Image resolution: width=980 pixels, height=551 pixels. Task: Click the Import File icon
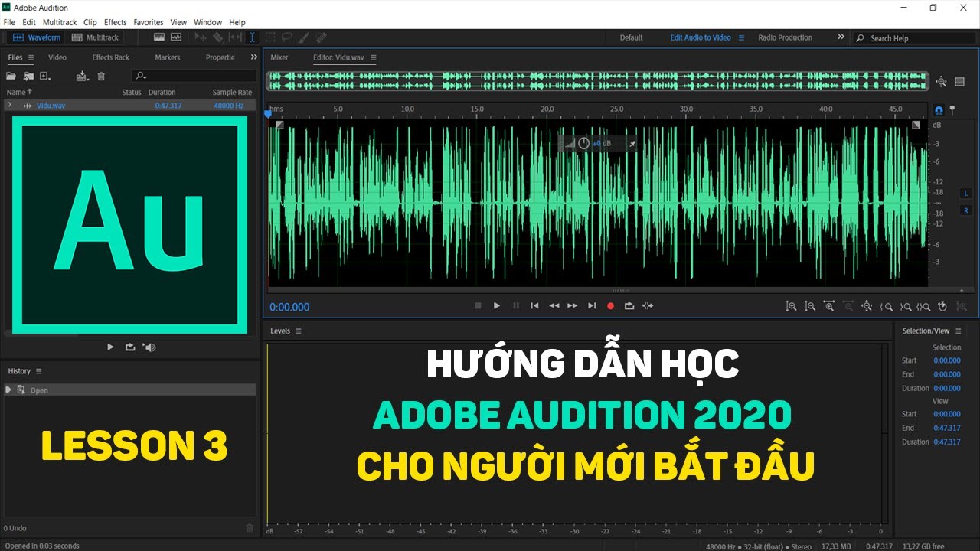(x=28, y=76)
